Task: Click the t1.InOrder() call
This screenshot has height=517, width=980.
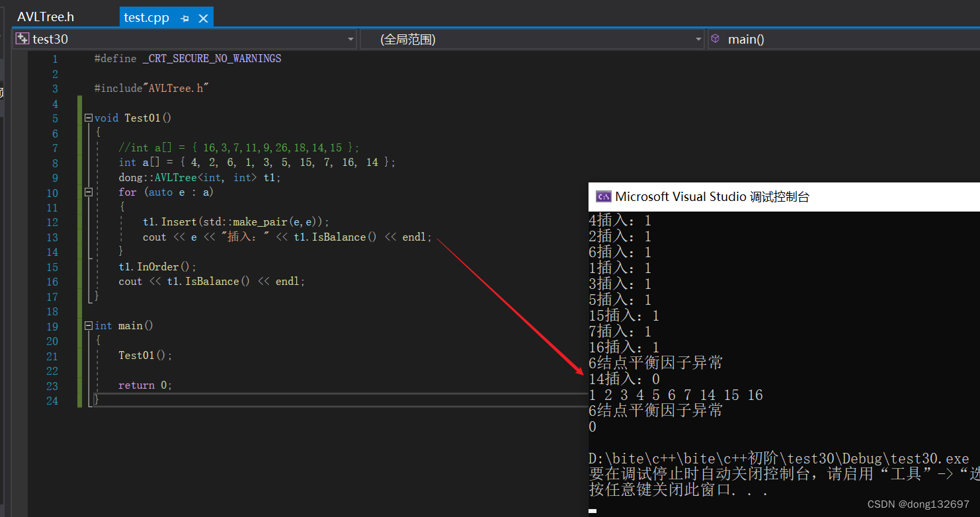Action: coord(157,267)
